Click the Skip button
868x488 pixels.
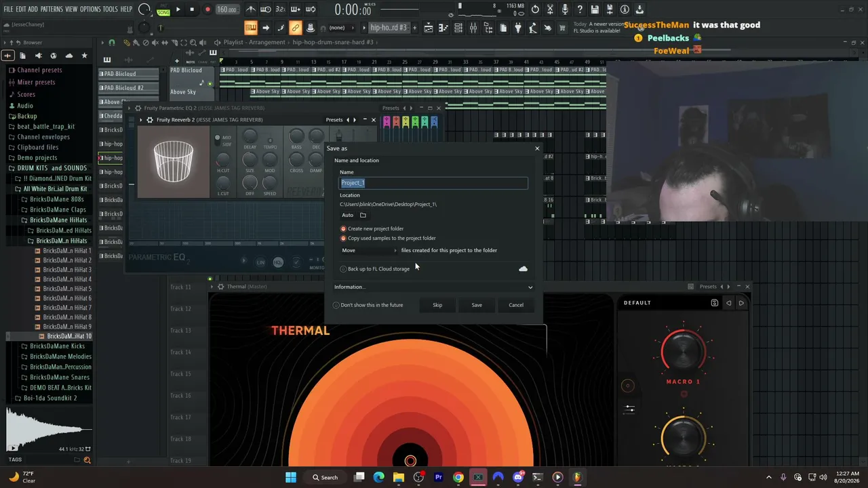[x=437, y=305]
